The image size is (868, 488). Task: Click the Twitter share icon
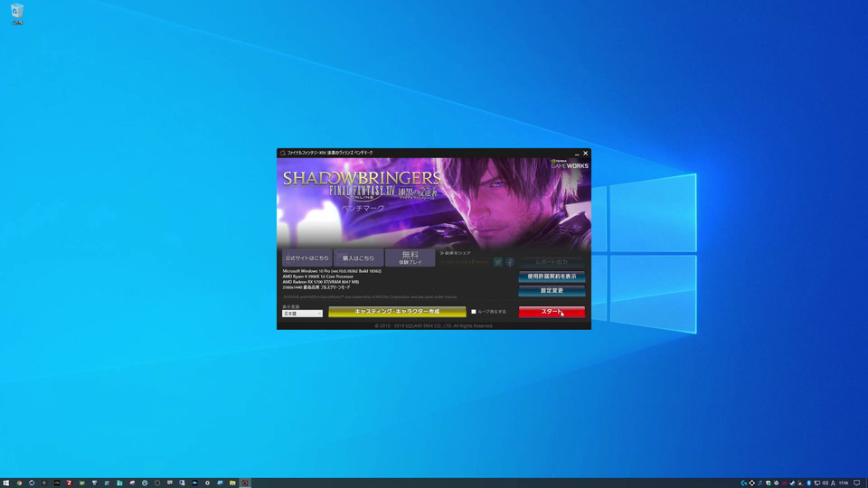(x=497, y=262)
